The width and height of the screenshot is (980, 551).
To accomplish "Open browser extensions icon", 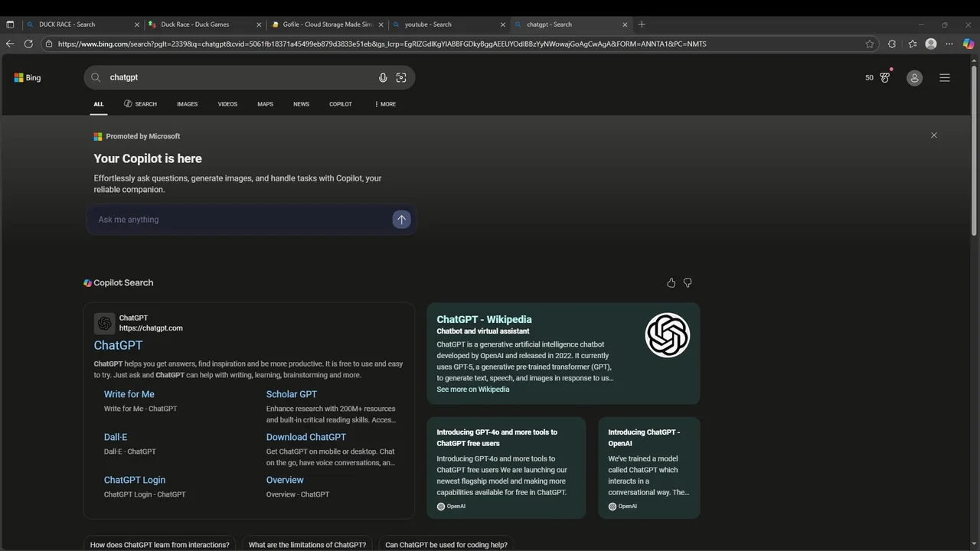I will tap(892, 44).
